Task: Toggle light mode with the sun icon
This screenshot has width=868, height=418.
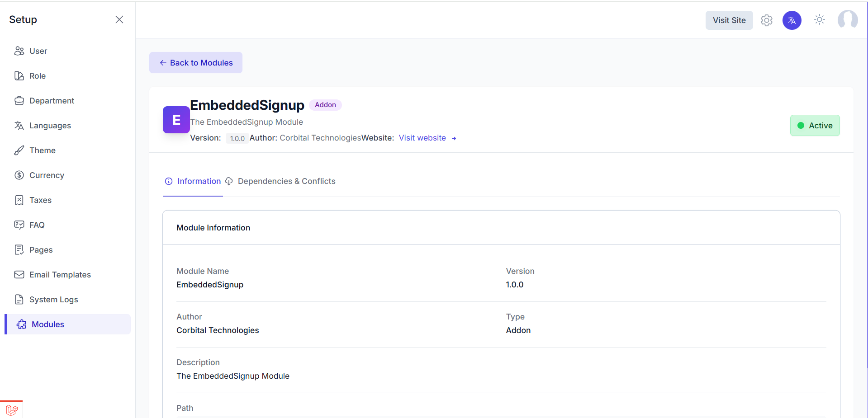Action: click(819, 20)
